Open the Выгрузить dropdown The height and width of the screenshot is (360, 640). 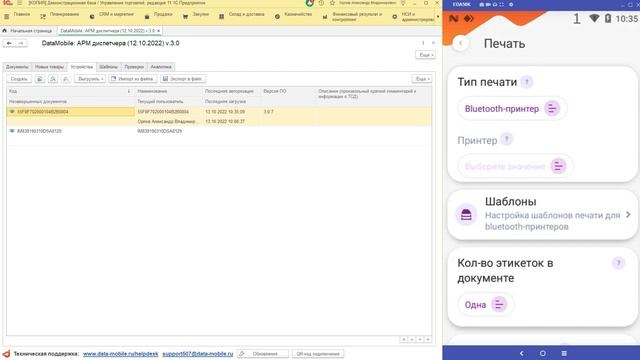(x=90, y=79)
